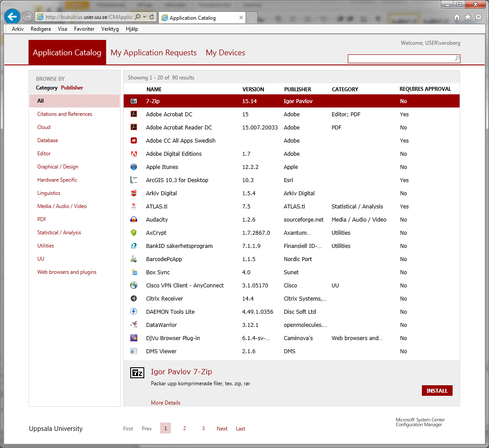Go back with the browser Back arrow

[12, 17]
